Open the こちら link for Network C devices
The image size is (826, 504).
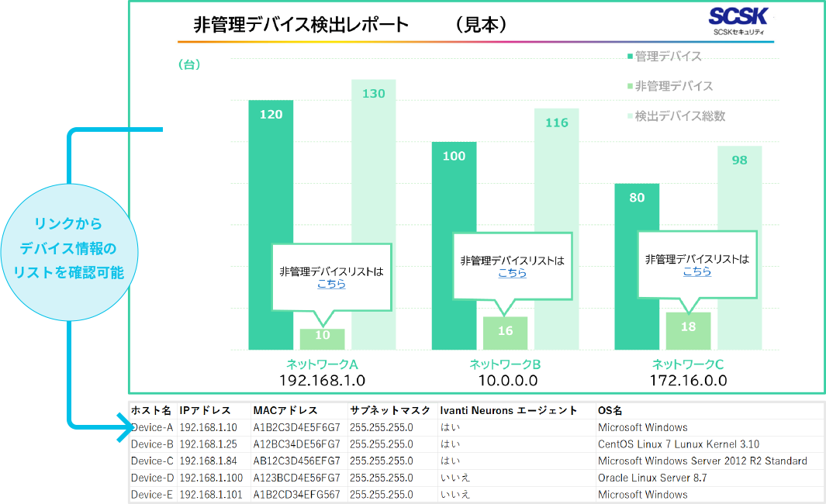[699, 273]
